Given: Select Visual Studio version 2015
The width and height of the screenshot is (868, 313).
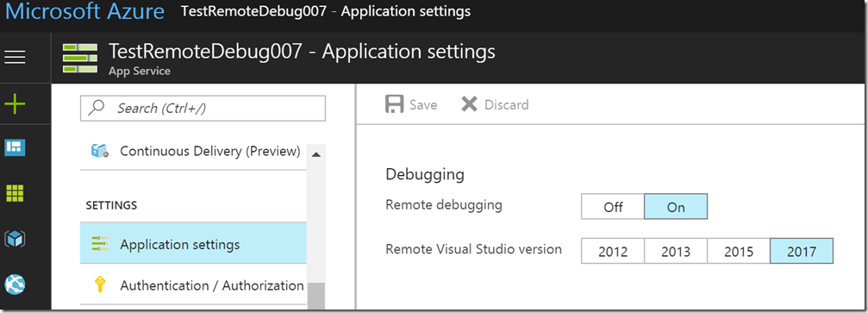Looking at the screenshot, I should (x=739, y=252).
